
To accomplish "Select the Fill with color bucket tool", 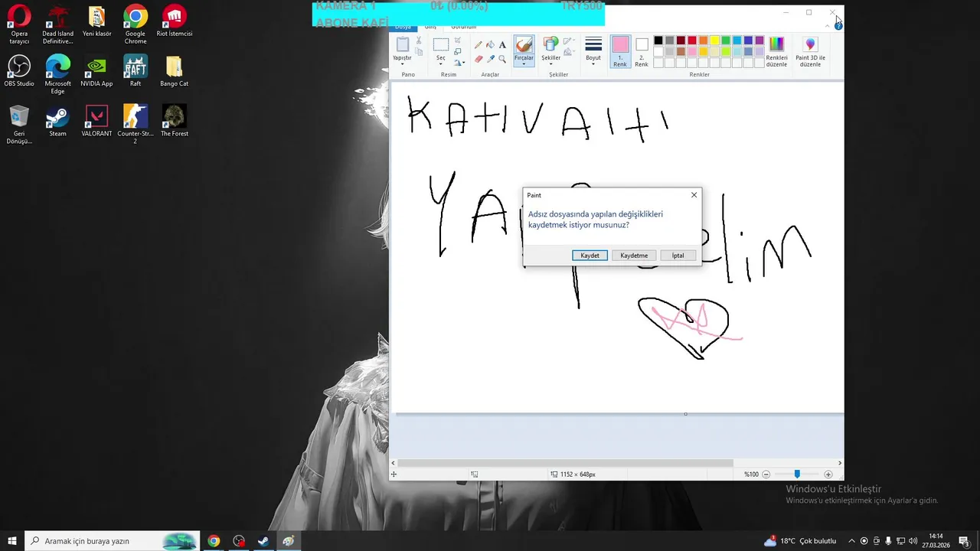I will [491, 45].
